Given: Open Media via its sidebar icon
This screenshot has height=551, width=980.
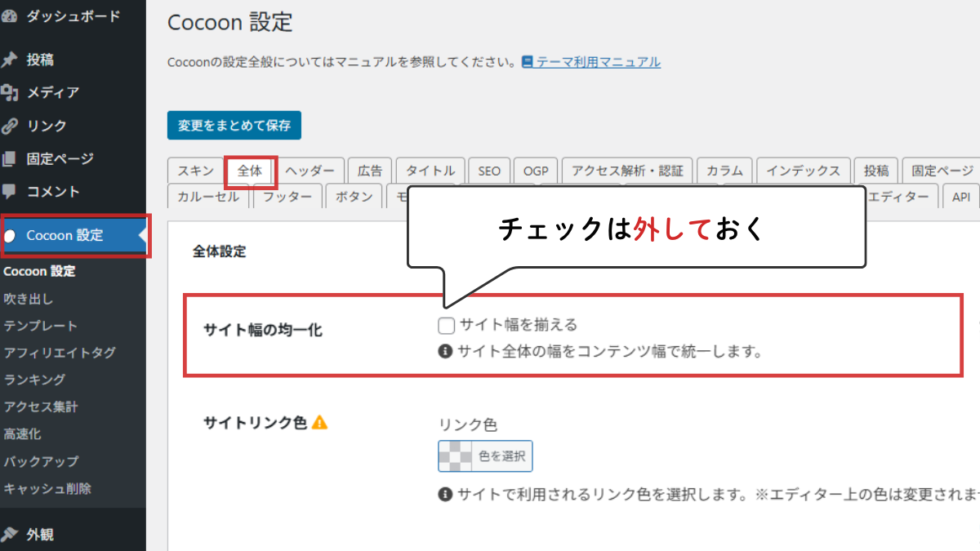Looking at the screenshot, I should coord(10,93).
